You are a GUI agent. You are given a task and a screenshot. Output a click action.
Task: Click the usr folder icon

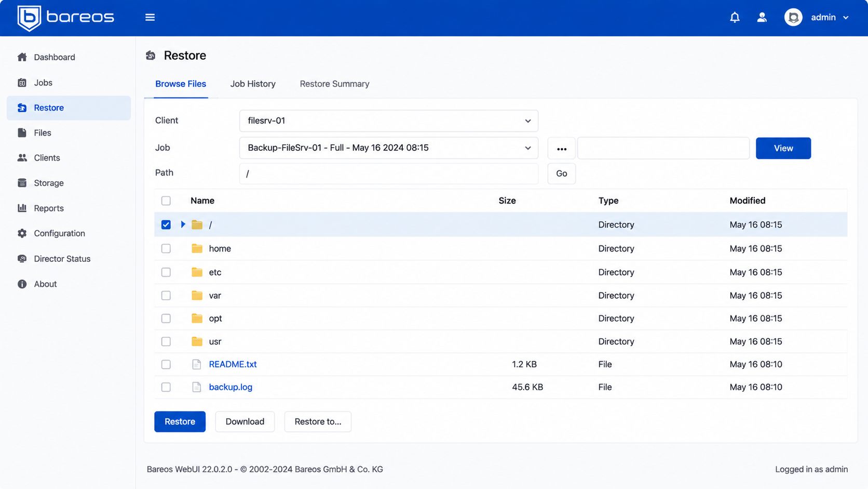(197, 341)
